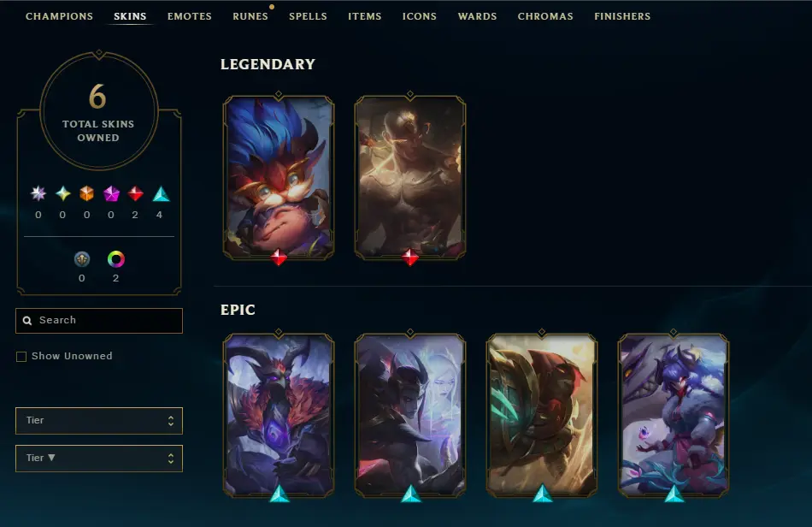812x527 pixels.
Task: Switch to the Champions tab
Action: [x=60, y=16]
